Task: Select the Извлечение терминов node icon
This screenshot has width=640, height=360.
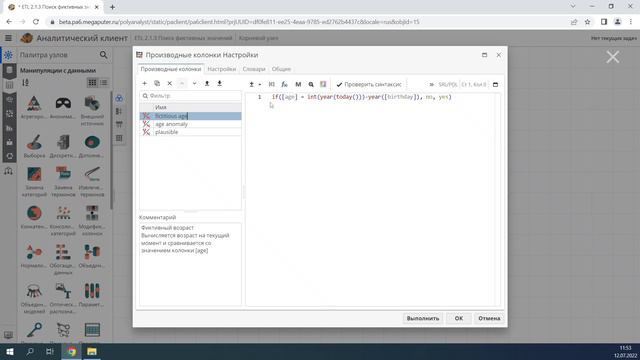Action: click(92, 174)
